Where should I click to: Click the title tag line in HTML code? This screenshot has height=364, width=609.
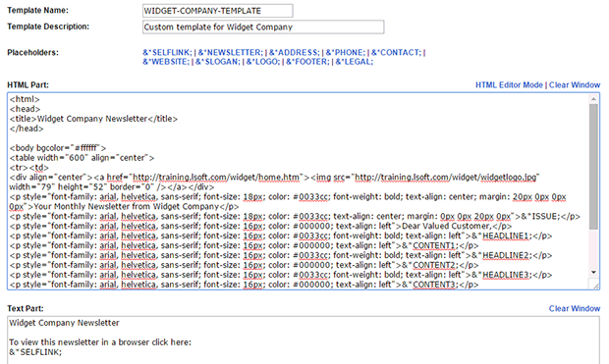click(93, 119)
